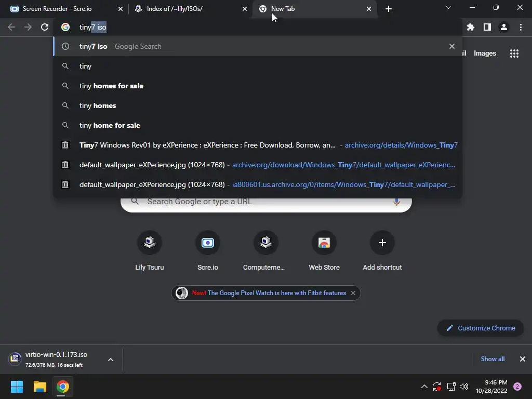The height and width of the screenshot is (399, 532).
Task: Open the Lily Tsuru shortcut
Action: (150, 251)
